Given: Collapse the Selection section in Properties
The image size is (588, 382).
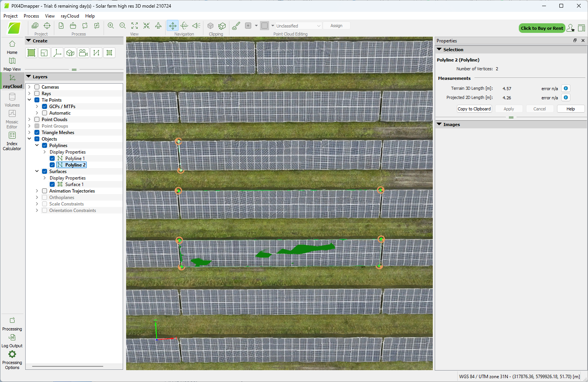Looking at the screenshot, I should (439, 50).
